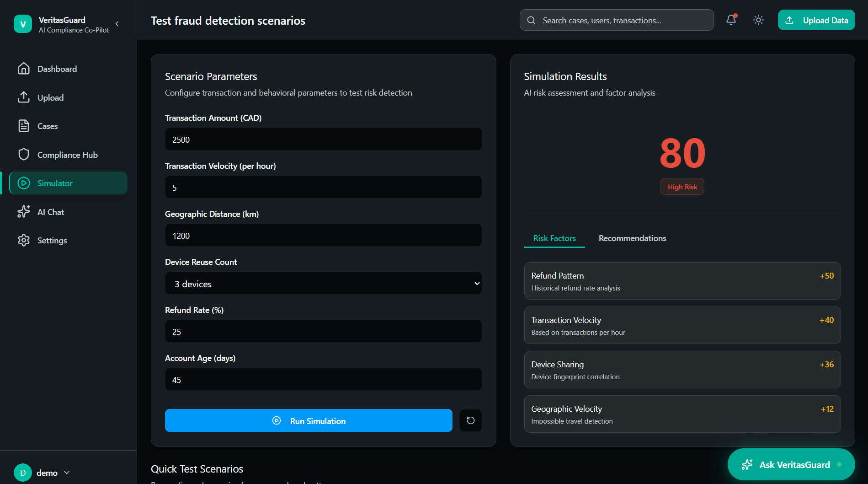Viewport: 868px width, 484px height.
Task: Click the sparkle icon on Ask VeritasGuard
Action: (747, 464)
